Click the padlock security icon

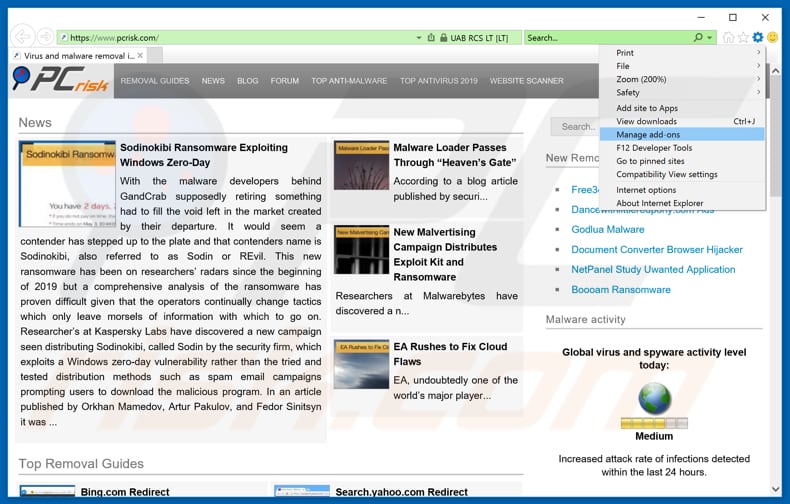(443, 38)
